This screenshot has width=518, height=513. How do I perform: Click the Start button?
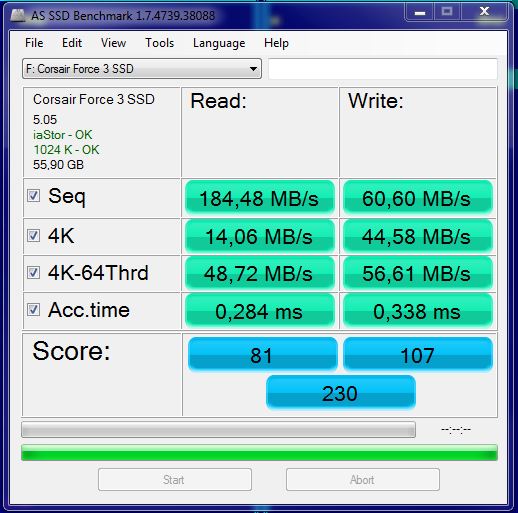tap(175, 480)
